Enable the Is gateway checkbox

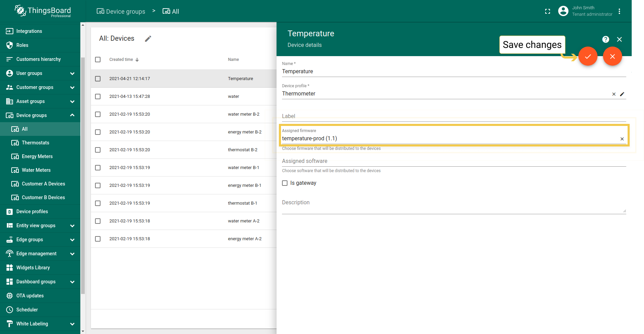point(285,183)
